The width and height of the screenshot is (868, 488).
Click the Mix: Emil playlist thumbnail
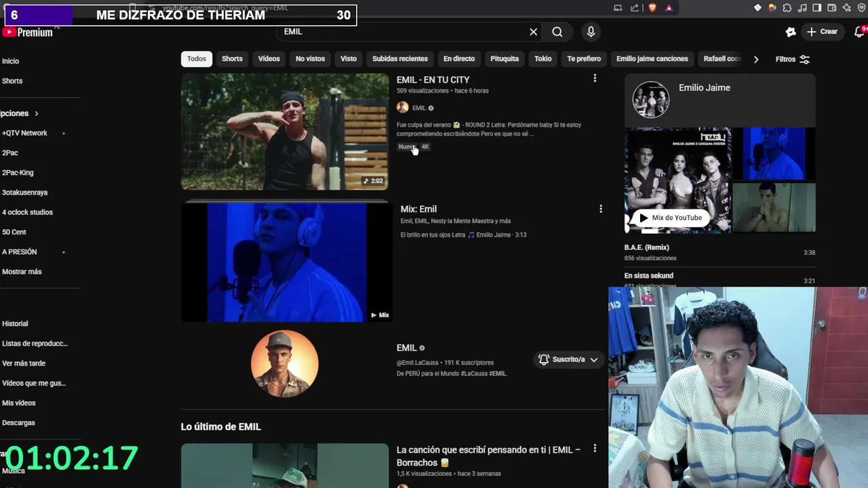pos(287,263)
